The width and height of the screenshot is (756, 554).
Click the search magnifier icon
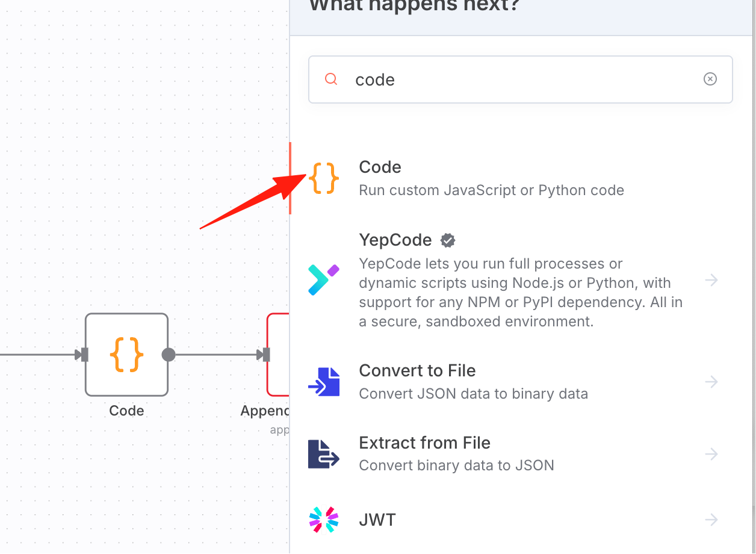point(331,79)
